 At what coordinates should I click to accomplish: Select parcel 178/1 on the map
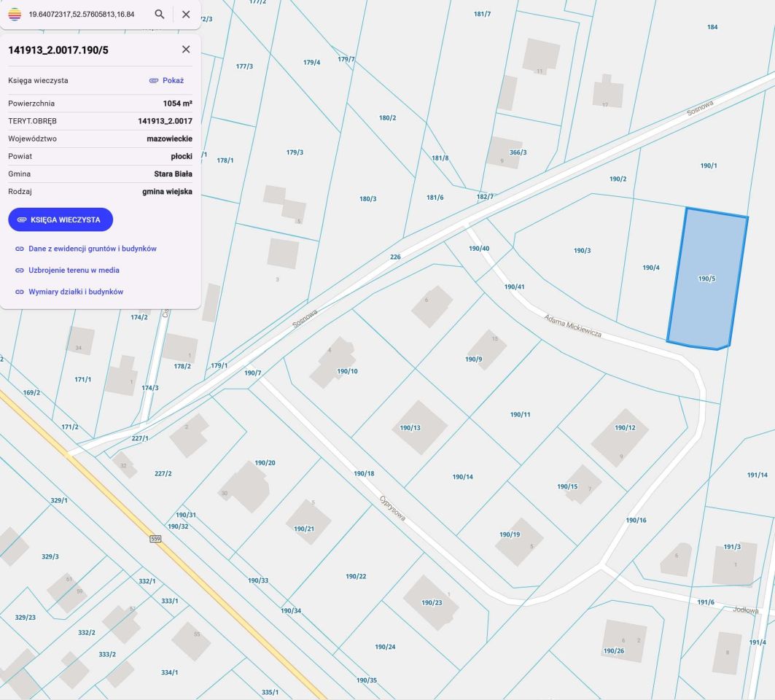(x=225, y=160)
